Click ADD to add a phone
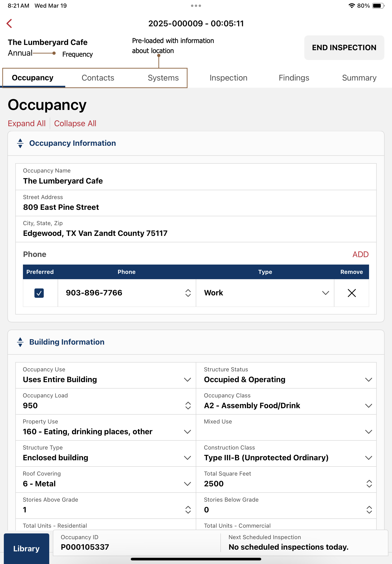 (x=360, y=254)
